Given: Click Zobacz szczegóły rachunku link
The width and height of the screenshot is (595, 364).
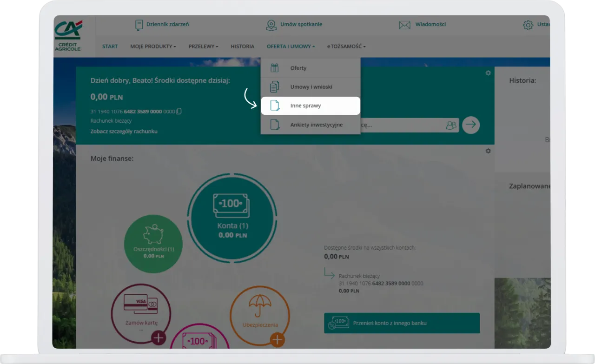Looking at the screenshot, I should (x=124, y=132).
